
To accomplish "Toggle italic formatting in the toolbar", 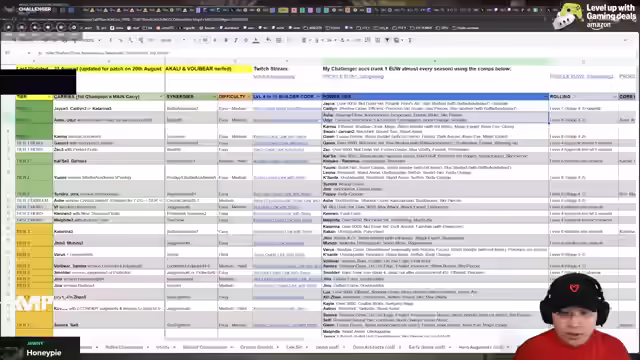I will (236, 40).
